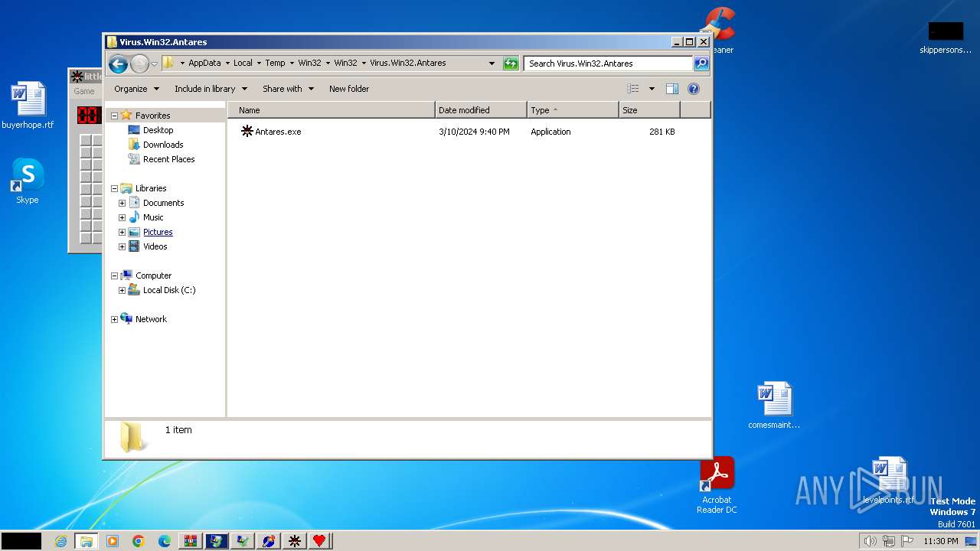Sort by the Size column header
This screenshot has height=551, width=980.
point(649,110)
